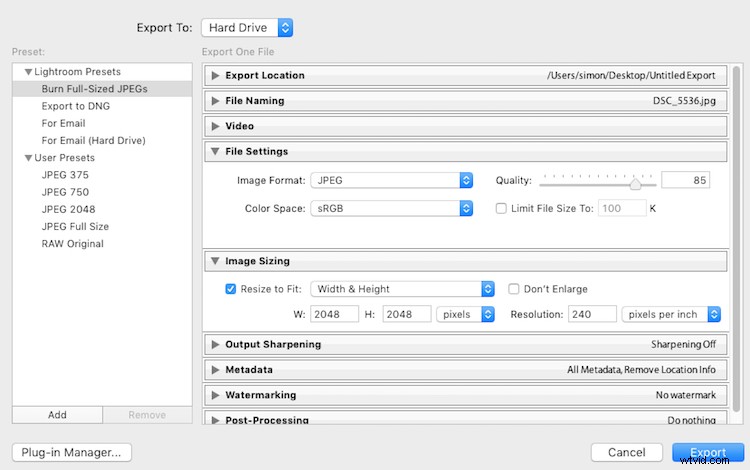The image size is (750, 470).
Task: Open the Color Space dropdown
Action: click(391, 208)
